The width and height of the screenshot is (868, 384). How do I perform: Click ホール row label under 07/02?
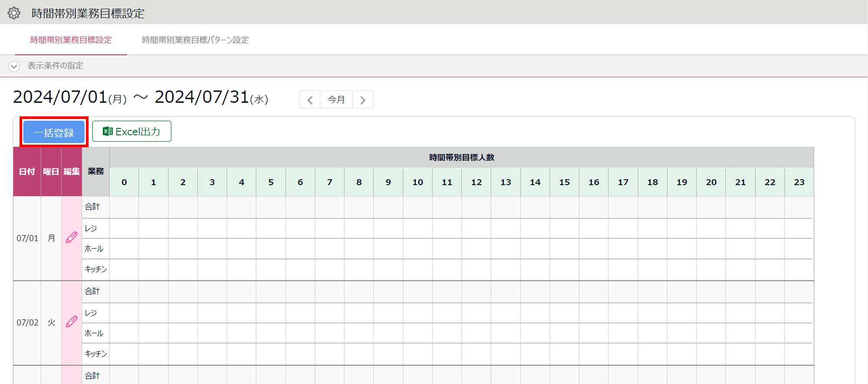click(94, 333)
